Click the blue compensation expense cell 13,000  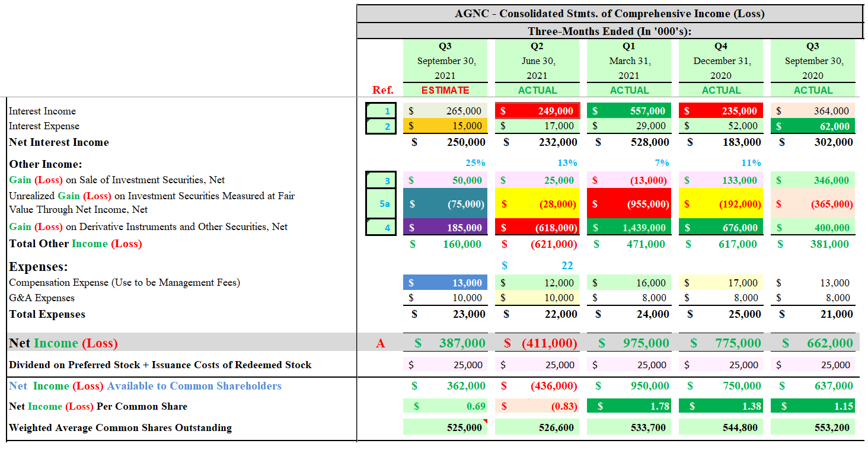point(445,283)
